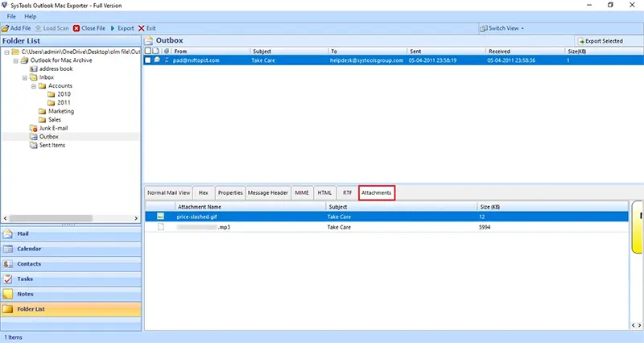Select the Inbox folder in tree

[47, 77]
